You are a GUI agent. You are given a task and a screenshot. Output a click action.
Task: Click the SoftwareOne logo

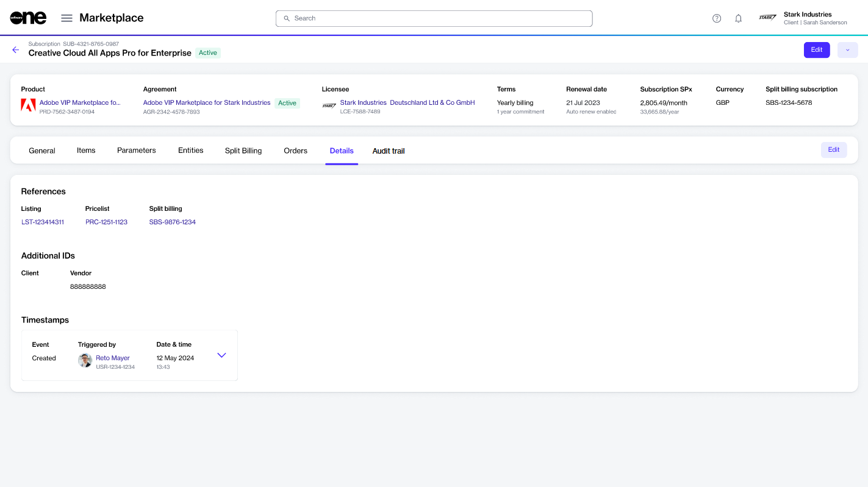[28, 18]
